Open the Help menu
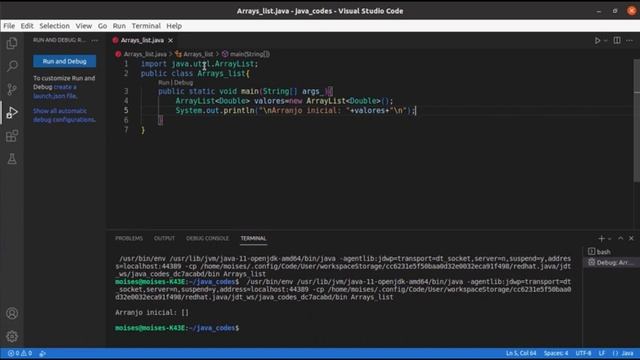Screen dimensions: 640x360 (174, 26)
